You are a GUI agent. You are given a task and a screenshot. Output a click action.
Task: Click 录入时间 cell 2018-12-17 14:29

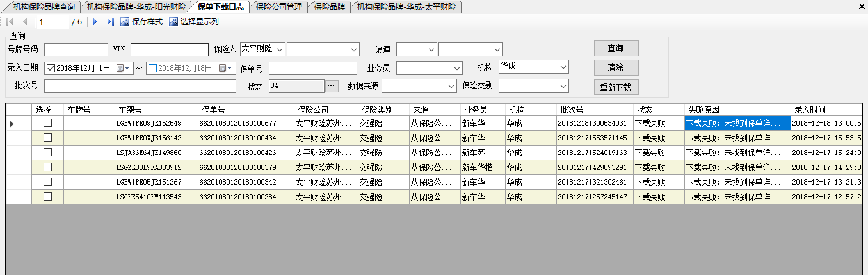(x=827, y=167)
